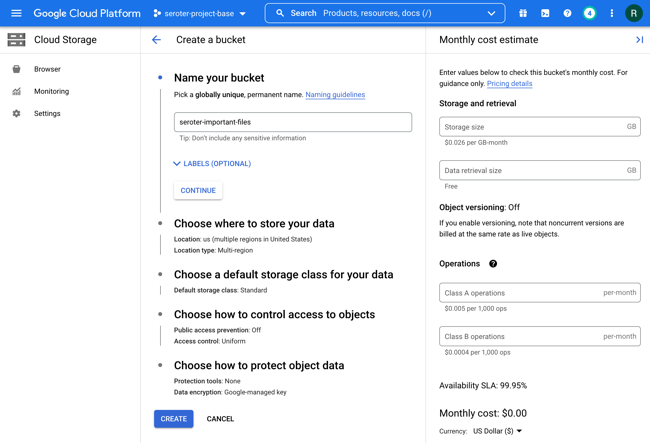Expand the Labels (Optional) section
This screenshot has height=443, width=650.
tap(211, 163)
